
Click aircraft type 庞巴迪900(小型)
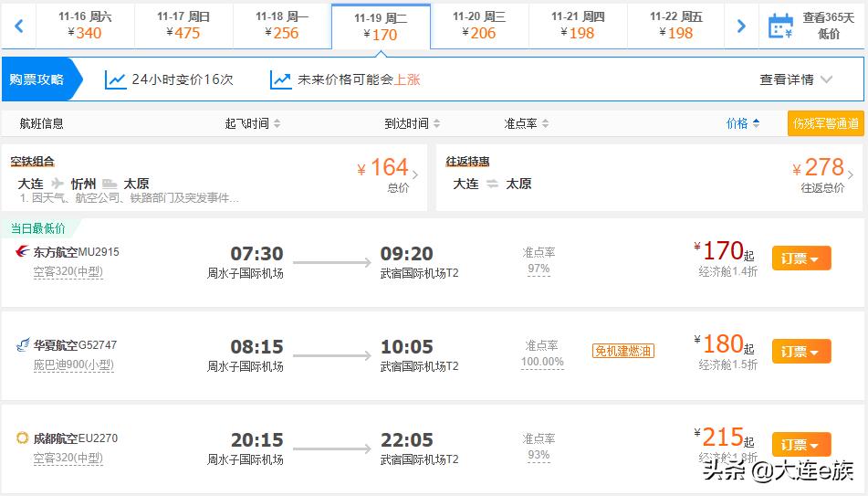click(74, 364)
